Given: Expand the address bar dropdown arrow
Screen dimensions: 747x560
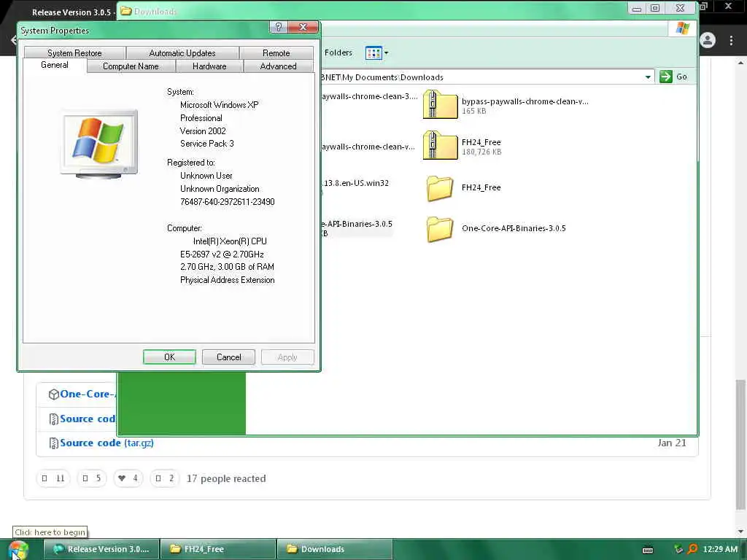Looking at the screenshot, I should pos(648,77).
